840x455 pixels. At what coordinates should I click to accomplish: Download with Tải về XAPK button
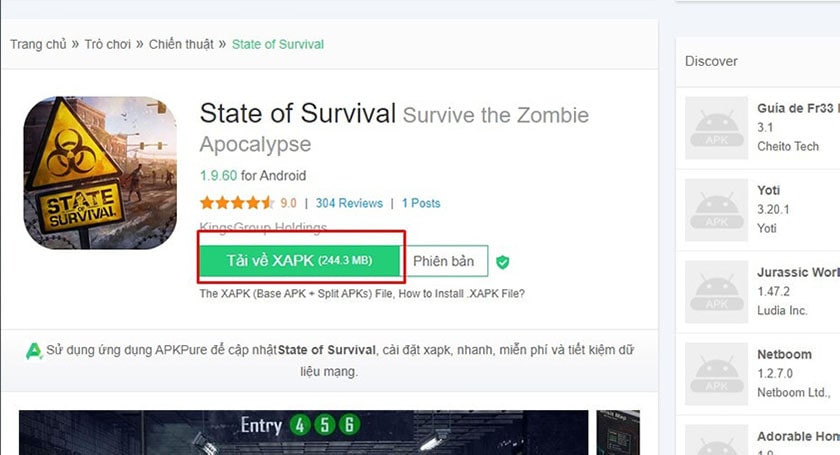coord(300,261)
